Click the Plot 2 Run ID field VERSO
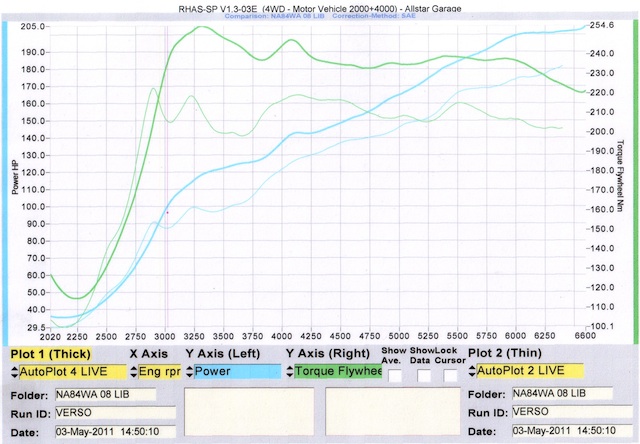Image resolution: width=640 pixels, height=444 pixels. point(572,411)
